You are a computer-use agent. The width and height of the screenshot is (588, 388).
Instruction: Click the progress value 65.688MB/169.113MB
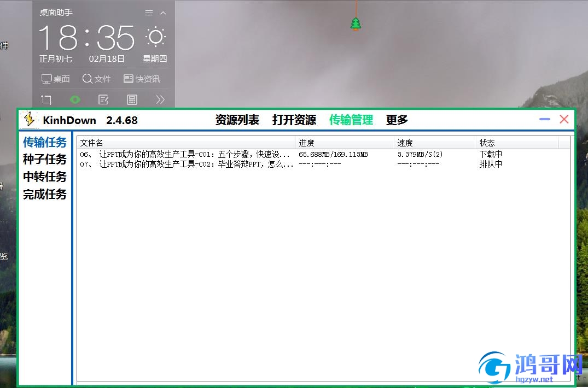333,154
